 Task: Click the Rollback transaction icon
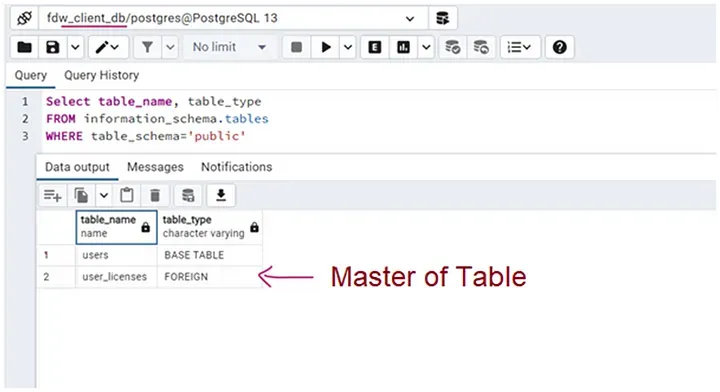pyautogui.click(x=481, y=47)
